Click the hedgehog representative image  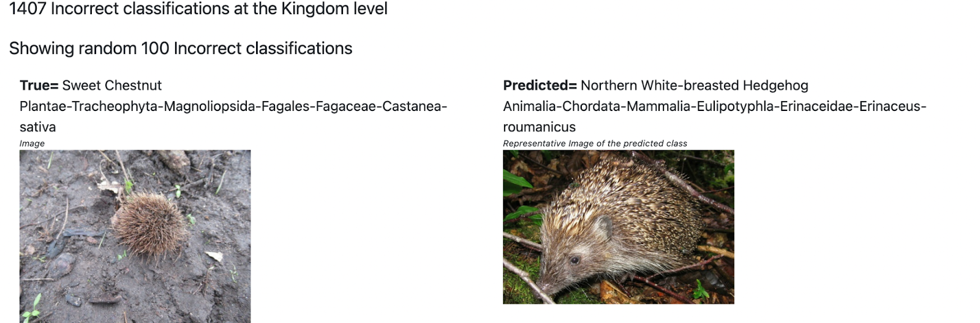(619, 227)
